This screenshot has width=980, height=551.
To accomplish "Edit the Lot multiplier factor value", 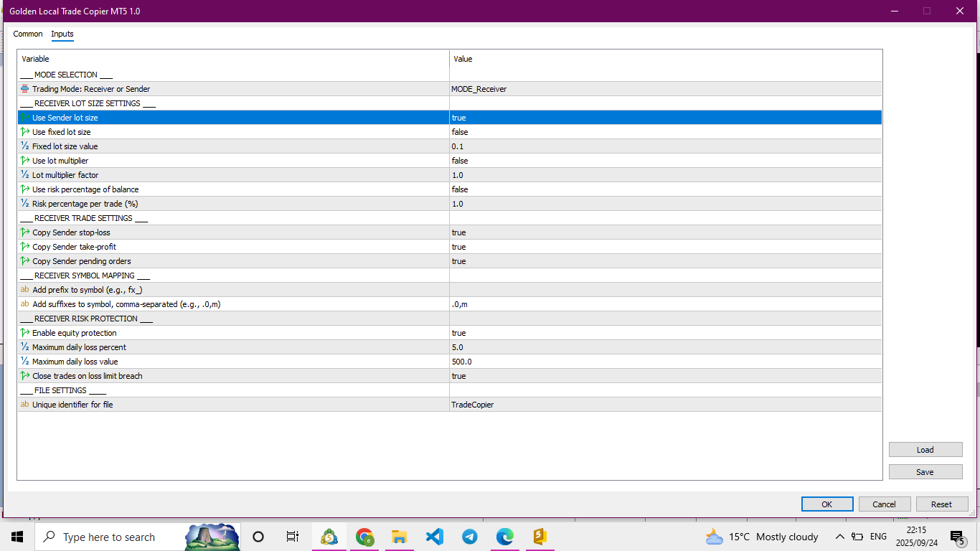I will [x=666, y=175].
